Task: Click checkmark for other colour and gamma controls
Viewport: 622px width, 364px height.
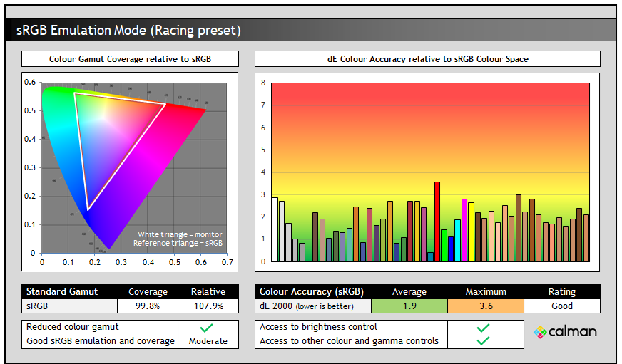Action: 483,340
